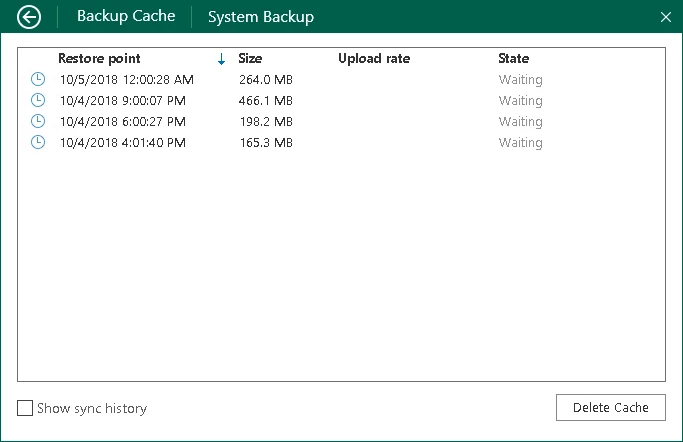Select the 10/4/2018 4:01:40 PM restore point
Viewport: 683px width, 442px height.
click(123, 143)
